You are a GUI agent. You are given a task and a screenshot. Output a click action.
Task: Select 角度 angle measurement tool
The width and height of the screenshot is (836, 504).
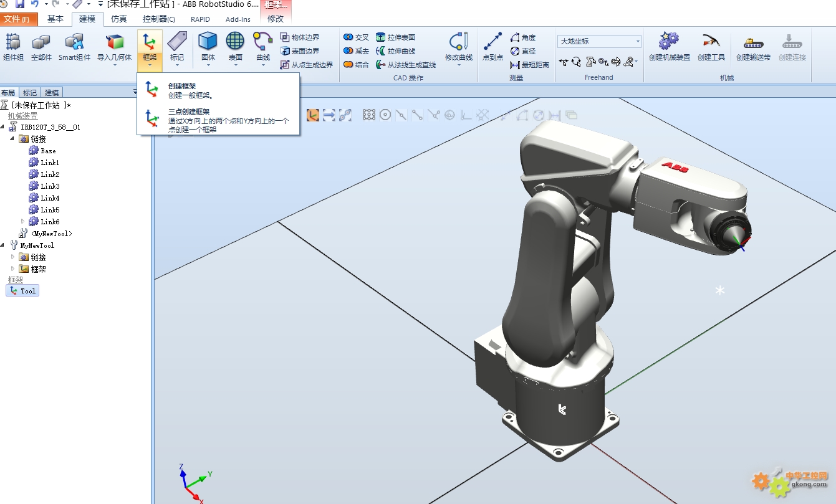pyautogui.click(x=523, y=37)
